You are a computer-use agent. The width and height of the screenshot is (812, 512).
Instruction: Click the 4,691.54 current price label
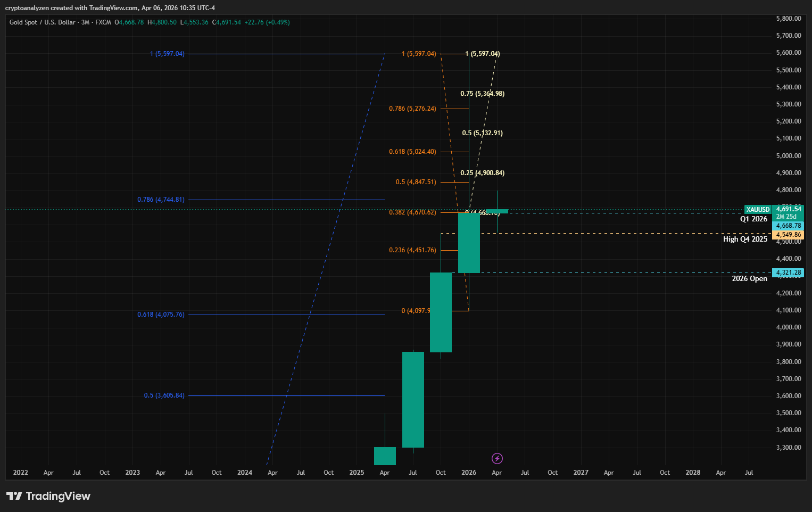pyautogui.click(x=788, y=209)
